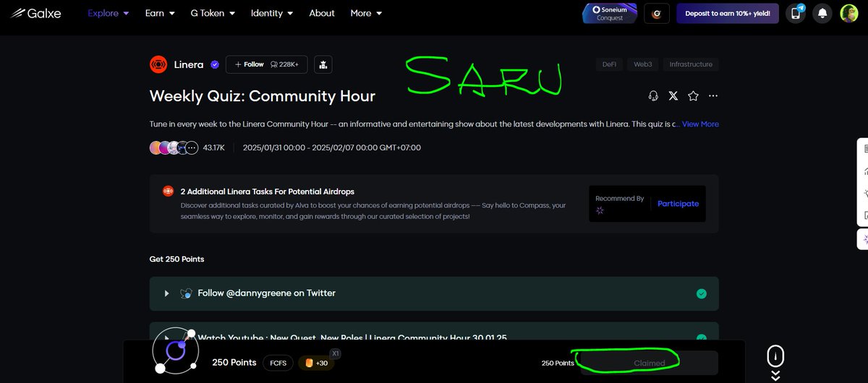
Task: Select the Web3 tag
Action: click(x=643, y=64)
